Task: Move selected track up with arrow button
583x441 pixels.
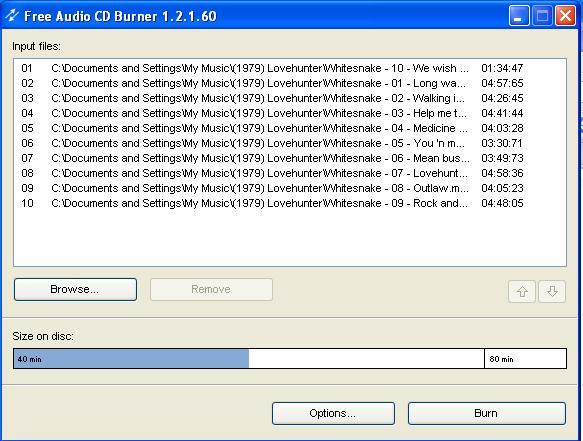Action: 522,291
